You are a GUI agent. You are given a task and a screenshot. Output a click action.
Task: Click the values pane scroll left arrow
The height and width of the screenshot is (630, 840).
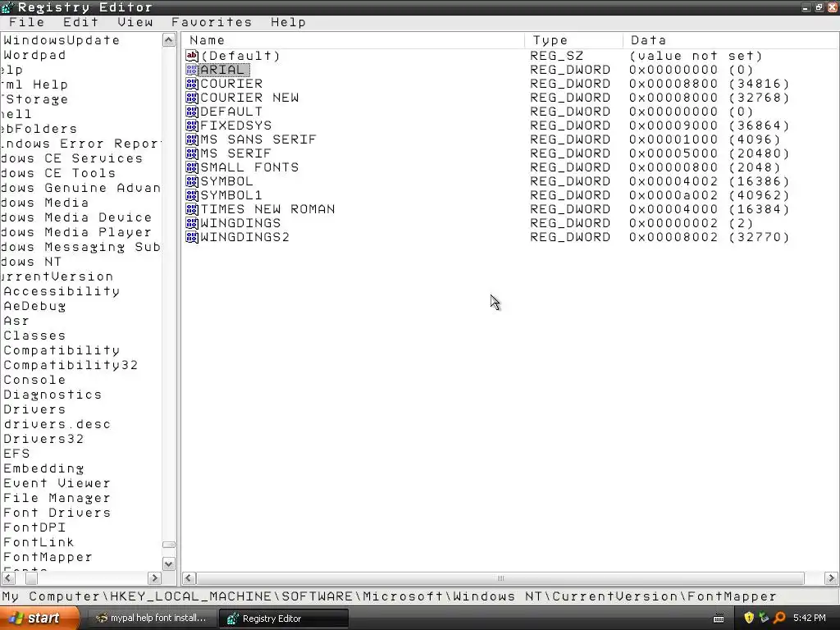click(x=189, y=578)
